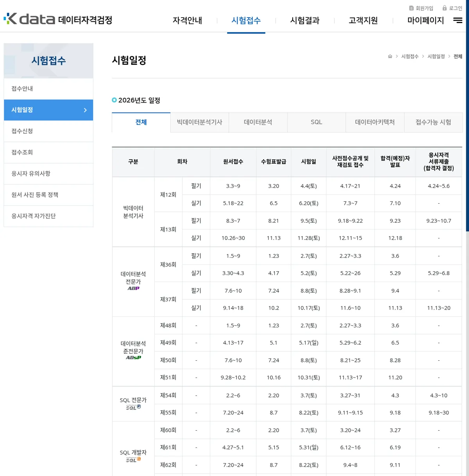The height and width of the screenshot is (476, 469).
Task: Click the 9.23~10.7 document submission cell
Action: click(439, 221)
